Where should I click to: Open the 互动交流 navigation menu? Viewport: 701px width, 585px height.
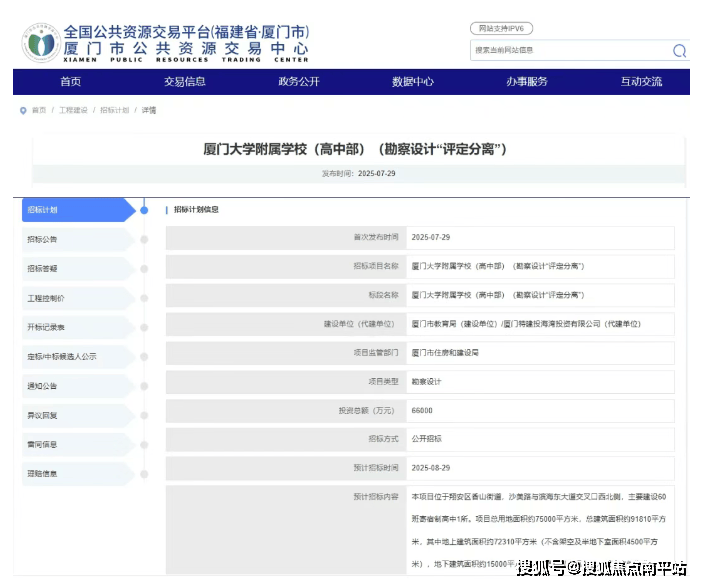pos(641,82)
